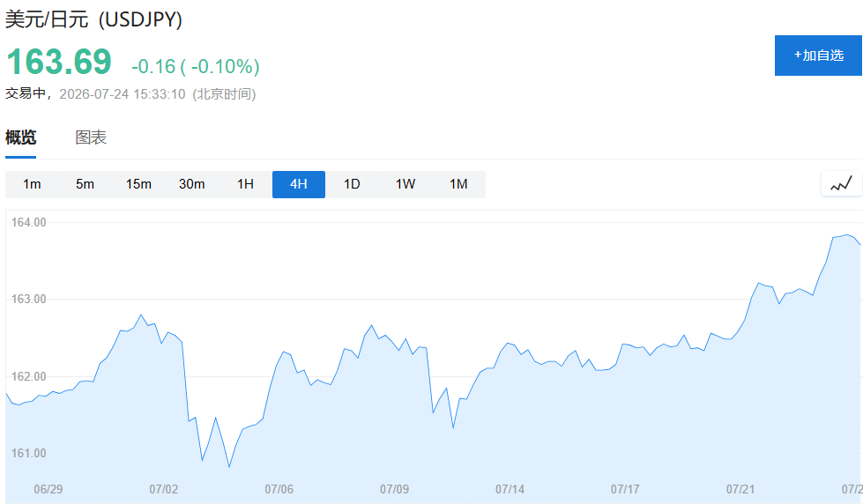Click the 07/02 date label
Image resolution: width=863 pixels, height=504 pixels.
[x=164, y=489]
